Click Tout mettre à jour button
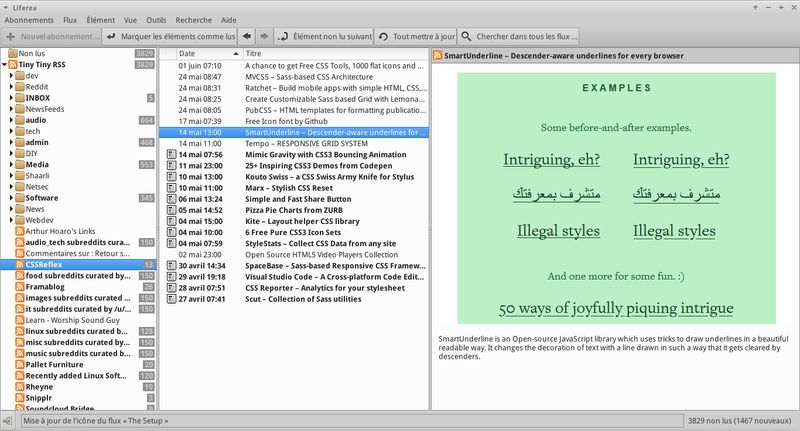 [x=416, y=36]
